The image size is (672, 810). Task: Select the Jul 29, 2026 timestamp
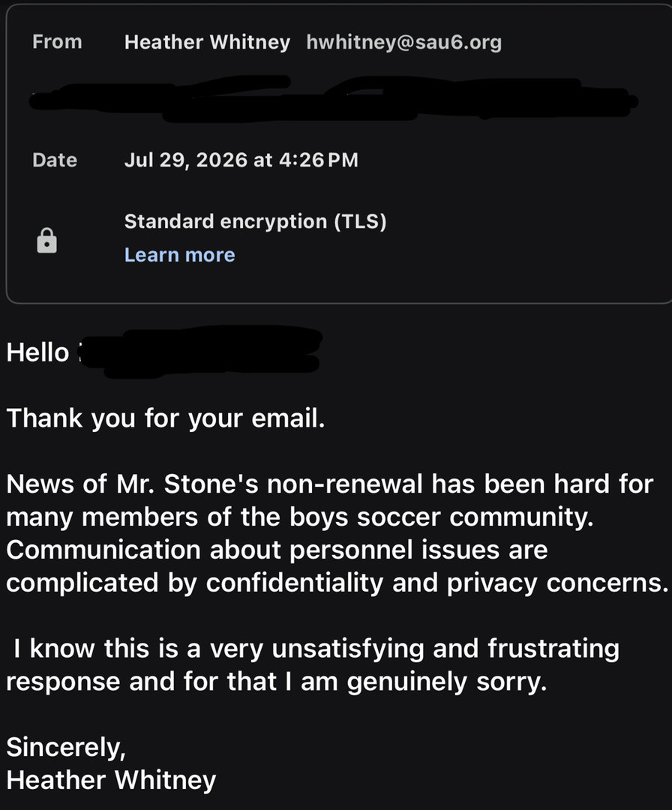pyautogui.click(x=241, y=160)
